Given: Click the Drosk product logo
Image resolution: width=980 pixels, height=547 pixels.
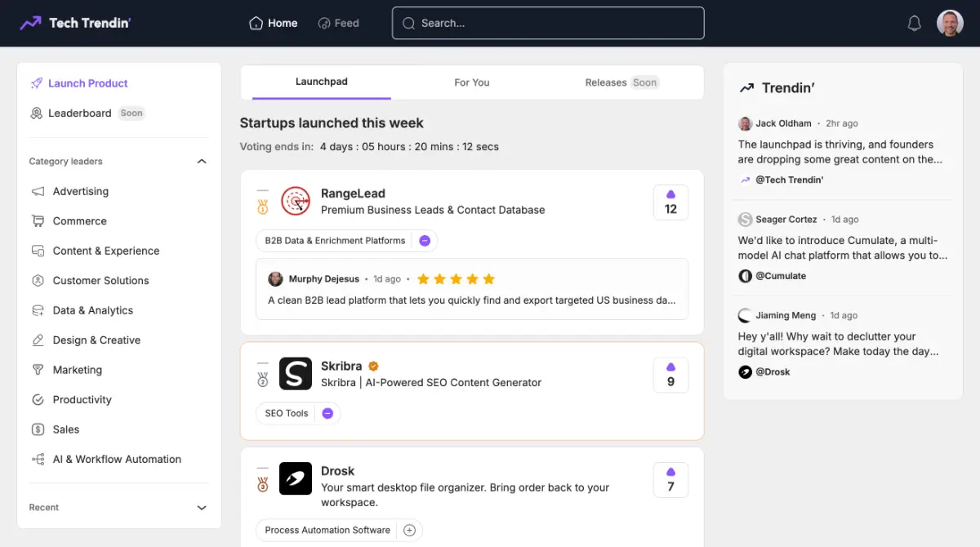Looking at the screenshot, I should tap(296, 478).
